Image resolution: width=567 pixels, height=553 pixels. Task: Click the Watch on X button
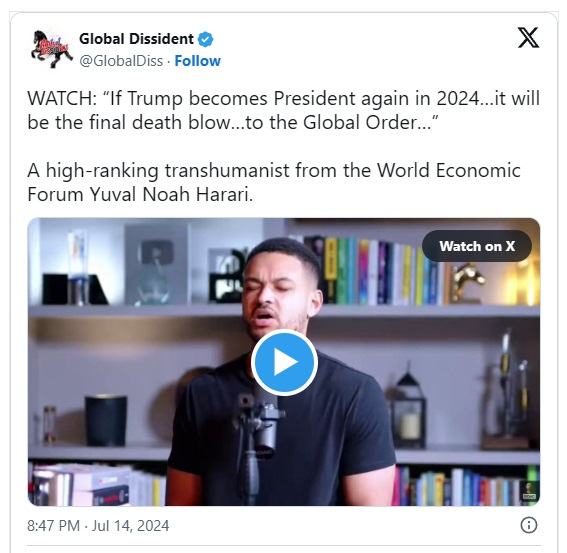[477, 246]
